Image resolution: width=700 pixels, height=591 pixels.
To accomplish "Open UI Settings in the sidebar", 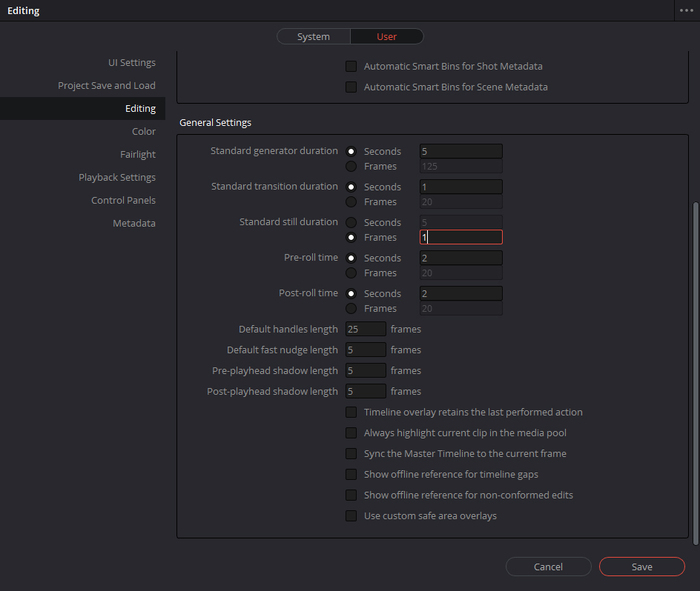I will tap(131, 63).
